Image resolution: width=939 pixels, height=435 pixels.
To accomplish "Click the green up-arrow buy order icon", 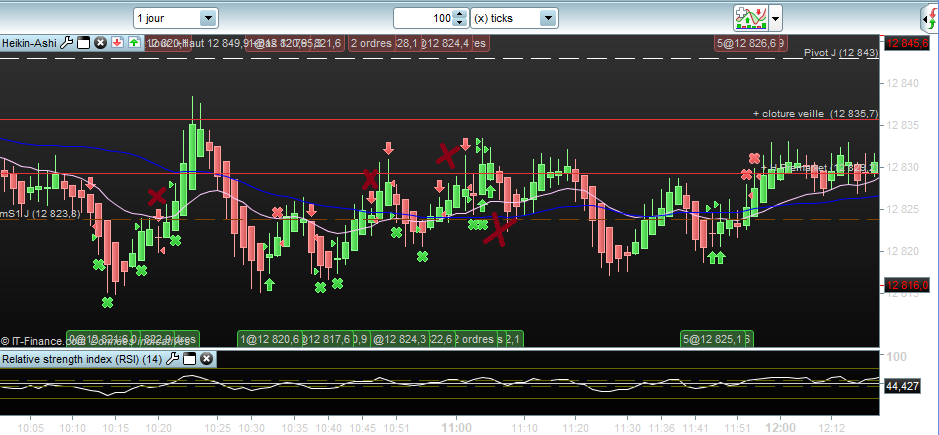I will pyautogui.click(x=134, y=43).
